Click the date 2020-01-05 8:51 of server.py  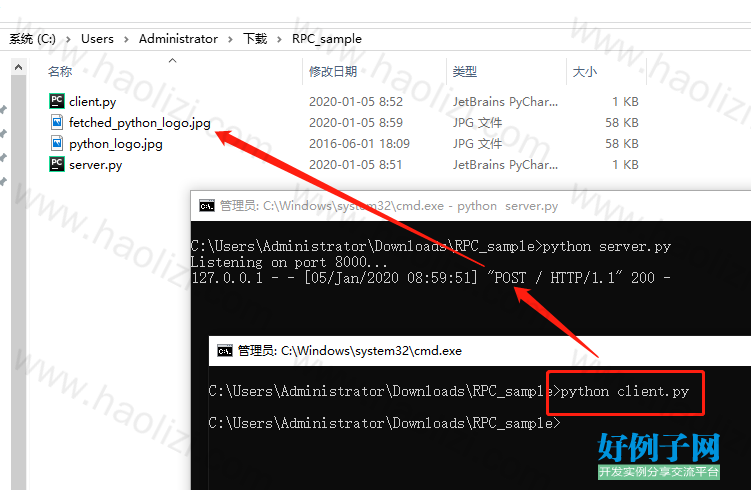pyautogui.click(x=355, y=165)
